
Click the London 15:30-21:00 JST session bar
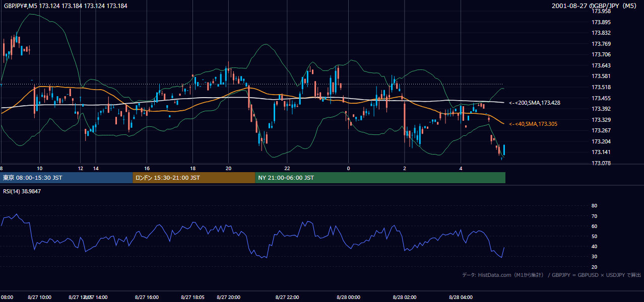click(194, 178)
